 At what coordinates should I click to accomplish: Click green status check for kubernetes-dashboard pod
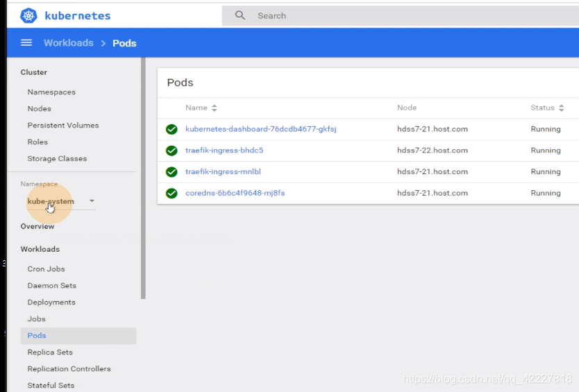pyautogui.click(x=171, y=129)
